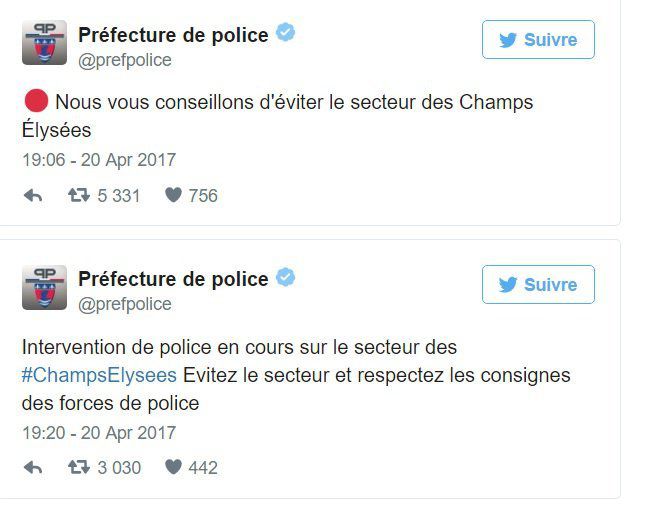This screenshot has height=506, width=666.
Task: Follow via the top Suivre button
Action: coord(538,40)
